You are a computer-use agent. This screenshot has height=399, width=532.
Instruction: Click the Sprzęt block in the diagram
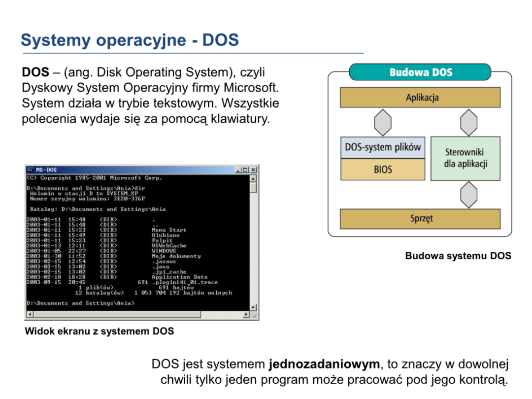(420, 219)
